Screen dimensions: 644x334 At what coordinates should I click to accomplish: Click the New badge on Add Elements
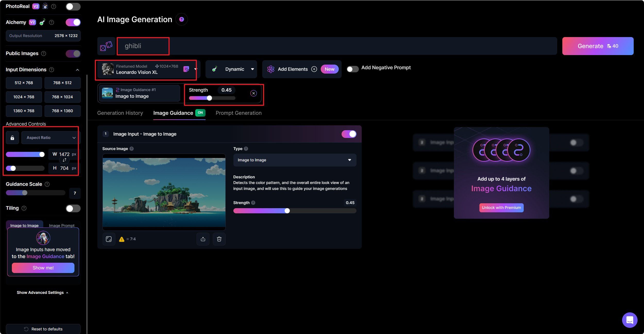(x=329, y=69)
